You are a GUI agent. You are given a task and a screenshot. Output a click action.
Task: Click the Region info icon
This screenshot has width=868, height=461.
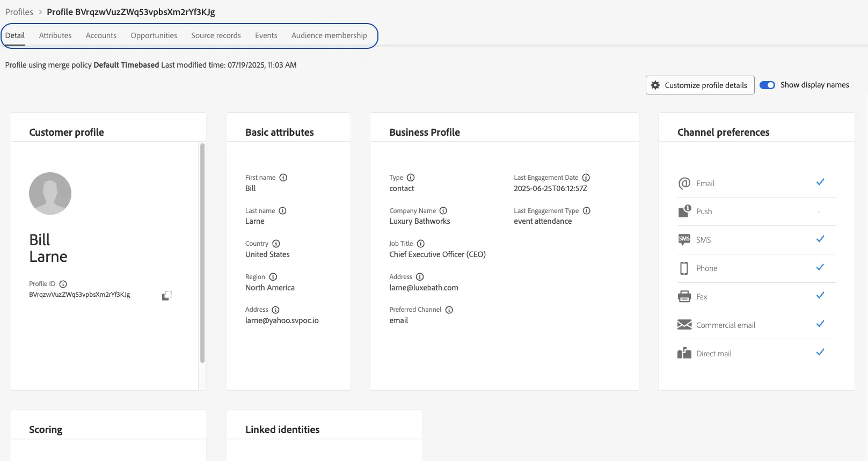(273, 277)
